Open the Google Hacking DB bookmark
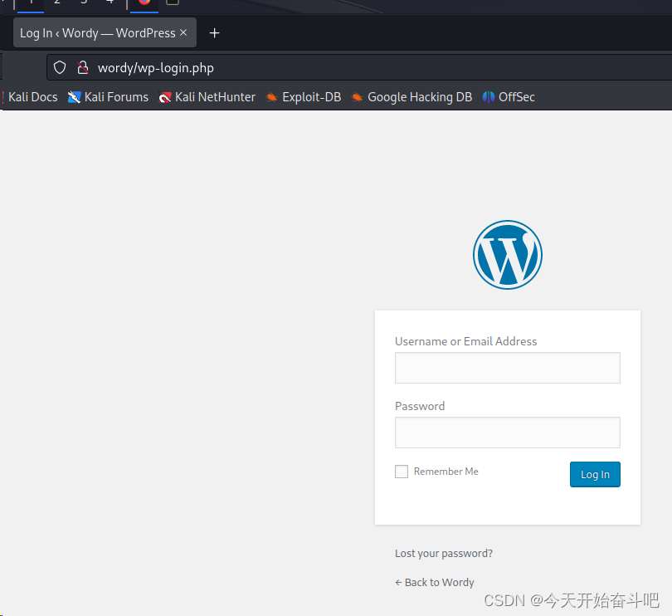The image size is (672, 616). pos(411,97)
